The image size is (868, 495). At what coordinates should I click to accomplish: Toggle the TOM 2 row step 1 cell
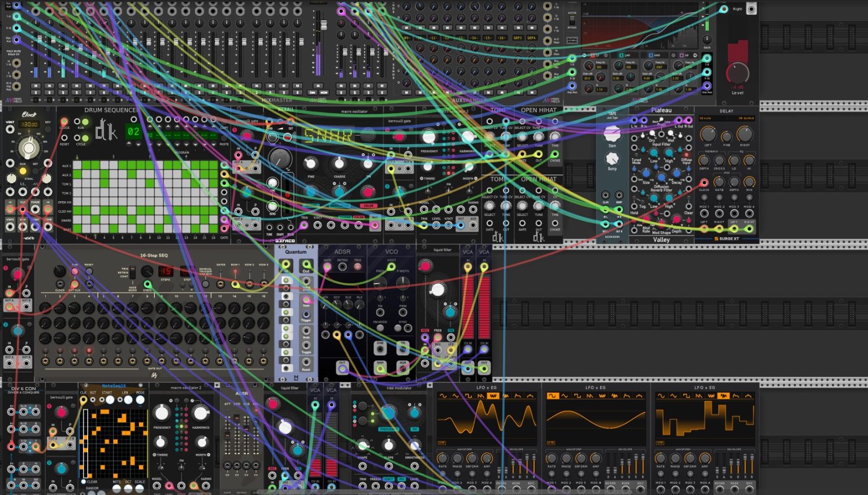pos(78,193)
